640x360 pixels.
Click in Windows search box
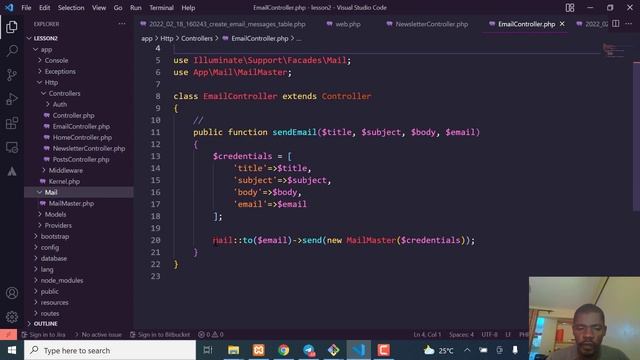pyautogui.click(x=110, y=350)
